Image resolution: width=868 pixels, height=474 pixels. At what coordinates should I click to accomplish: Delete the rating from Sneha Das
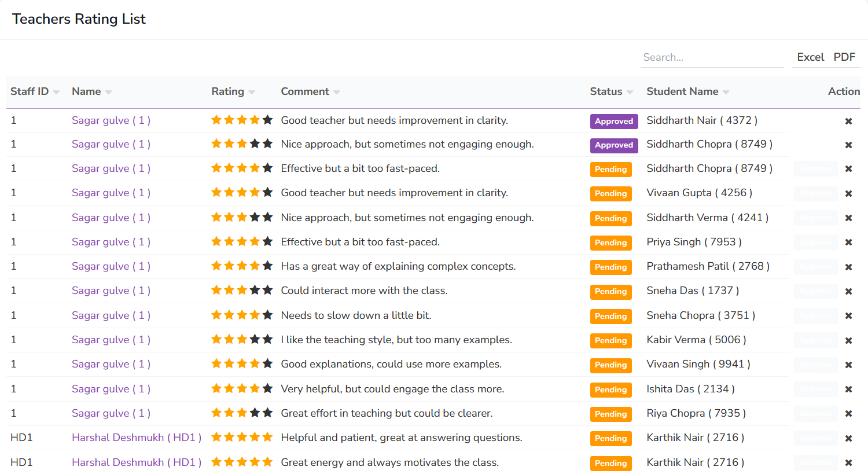tap(848, 291)
